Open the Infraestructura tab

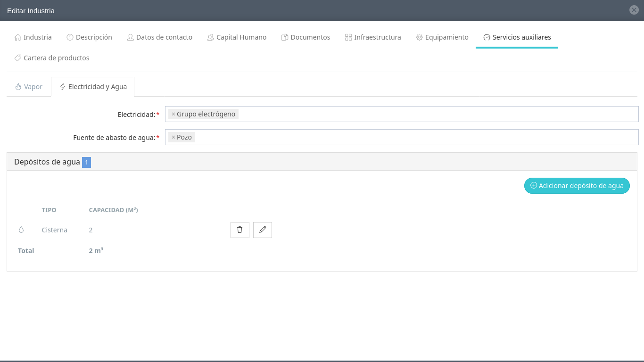pyautogui.click(x=373, y=37)
